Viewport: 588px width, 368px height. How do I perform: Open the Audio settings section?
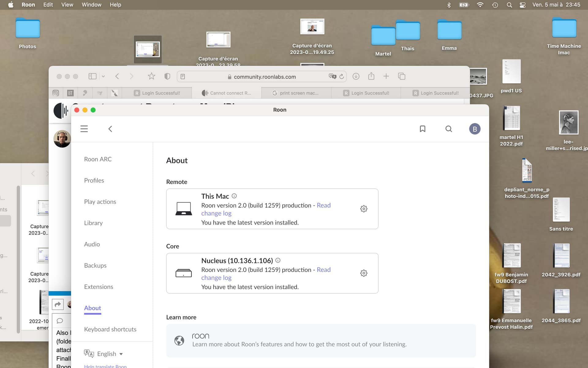pyautogui.click(x=92, y=244)
